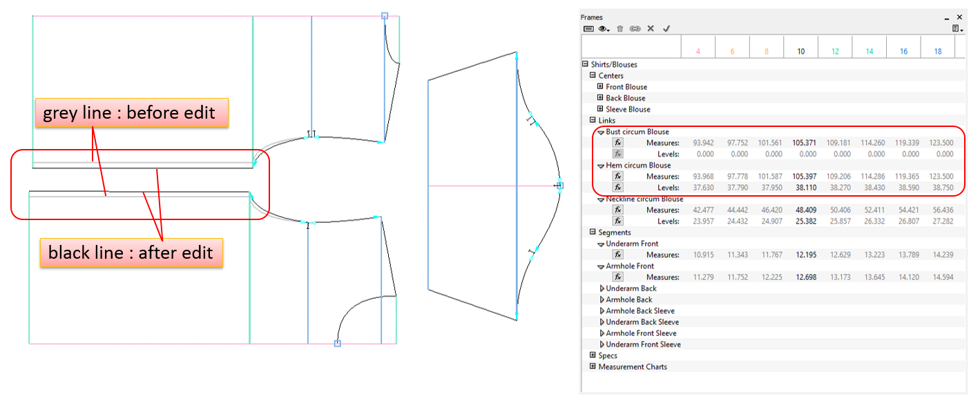Image resolution: width=980 pixels, height=405 pixels.
Task: Click the link icon in Frames toolbar
Action: 635,29
